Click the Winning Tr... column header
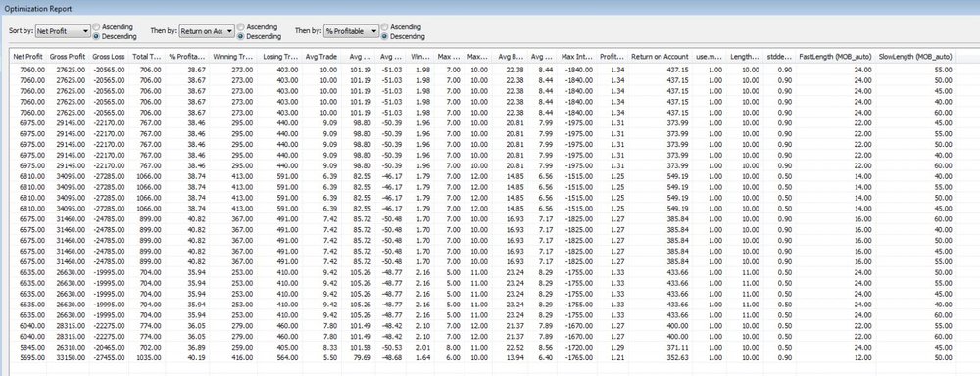This screenshot has width=980, height=376. [232, 56]
